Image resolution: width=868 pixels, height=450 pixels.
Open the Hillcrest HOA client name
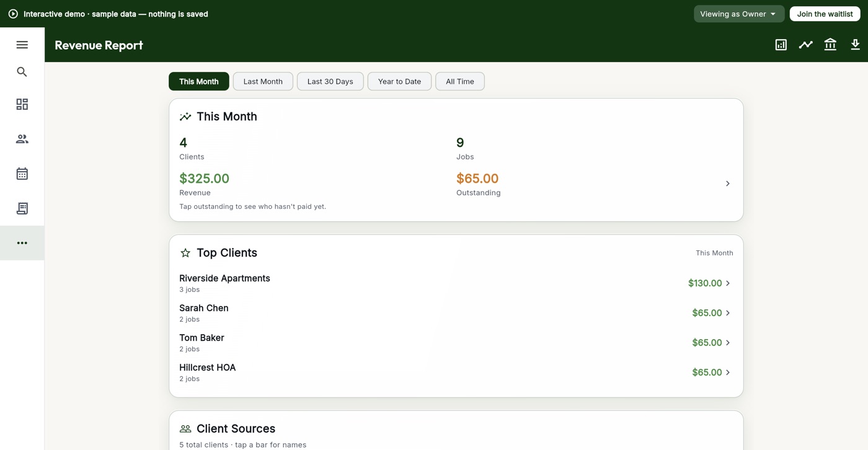tap(208, 368)
